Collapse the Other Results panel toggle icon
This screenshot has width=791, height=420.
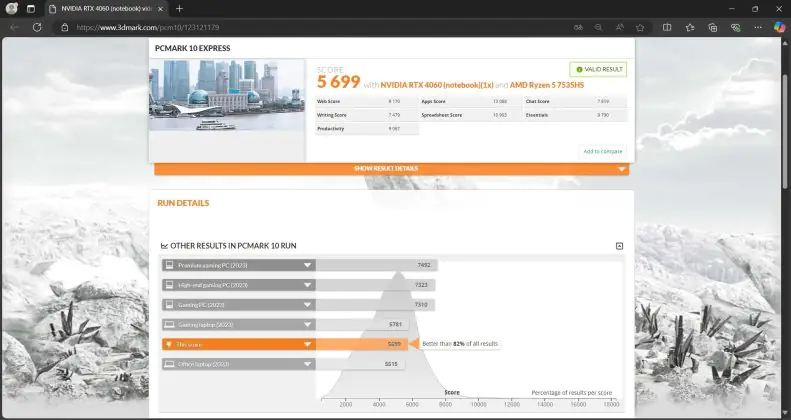[619, 246]
